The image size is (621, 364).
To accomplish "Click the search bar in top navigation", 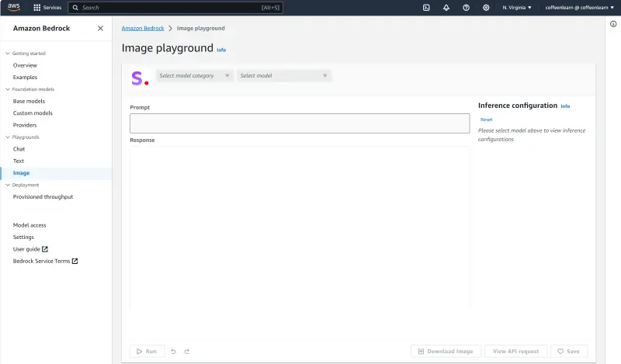I will tap(175, 8).
